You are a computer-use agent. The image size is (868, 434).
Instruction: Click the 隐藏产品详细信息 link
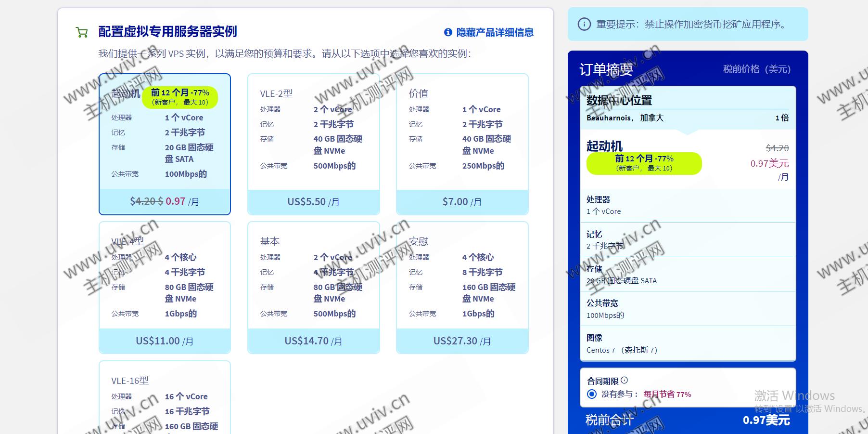(495, 32)
